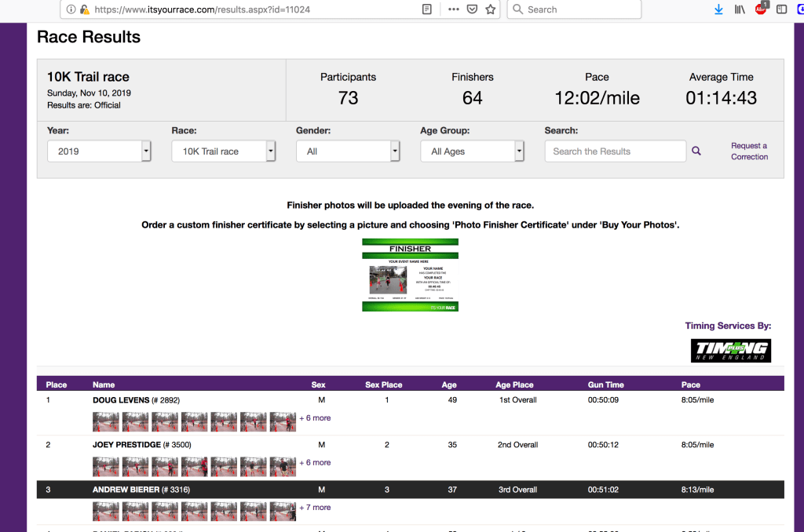This screenshot has height=532, width=804.
Task: Click the Adblock extension icon
Action: 761,9
